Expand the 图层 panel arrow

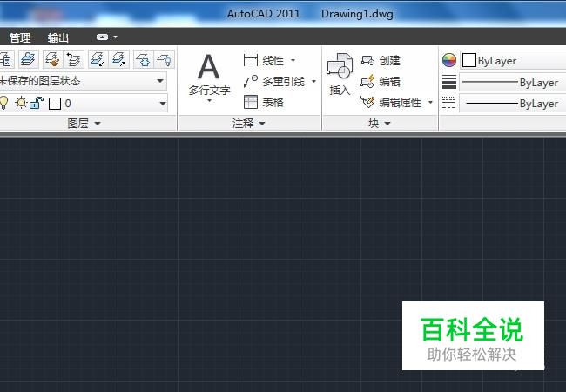click(98, 124)
